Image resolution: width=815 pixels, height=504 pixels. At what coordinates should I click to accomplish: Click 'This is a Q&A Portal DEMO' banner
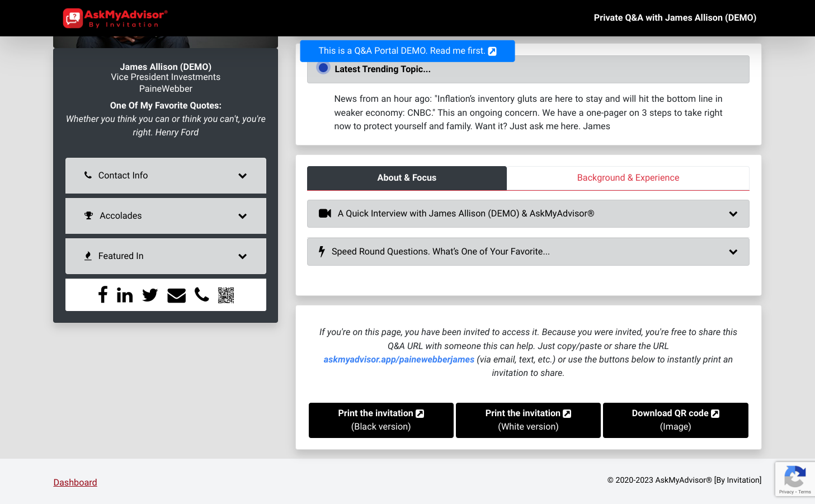[x=407, y=51]
